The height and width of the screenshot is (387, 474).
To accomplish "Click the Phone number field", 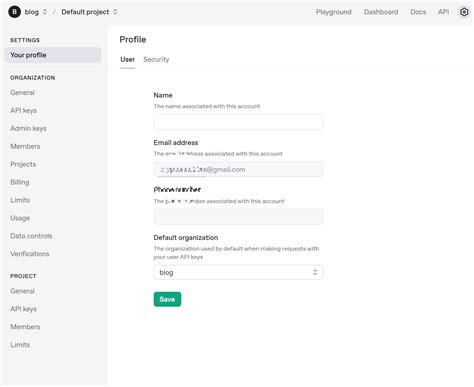I will 238,217.
